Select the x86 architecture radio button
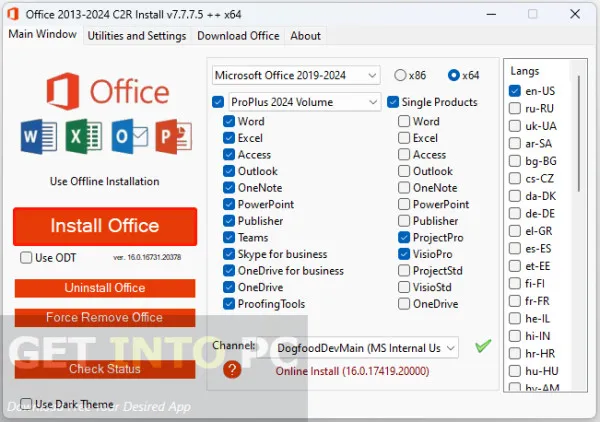600x422 pixels. tap(400, 75)
